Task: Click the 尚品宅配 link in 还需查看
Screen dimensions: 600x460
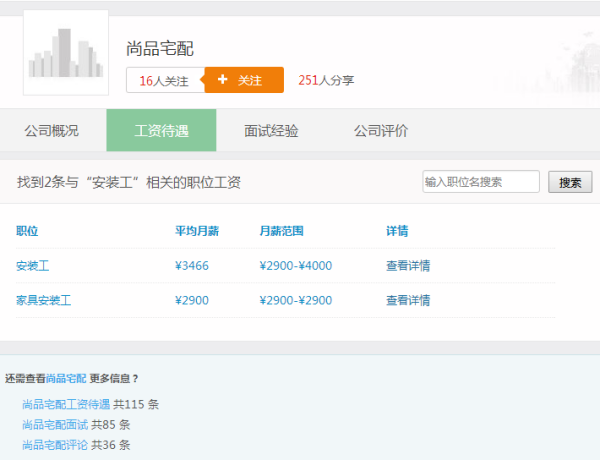Action: tap(66, 378)
